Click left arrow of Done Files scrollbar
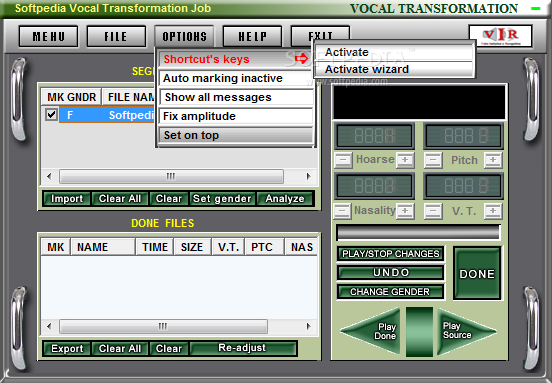The height and width of the screenshot is (383, 552). coord(49,326)
